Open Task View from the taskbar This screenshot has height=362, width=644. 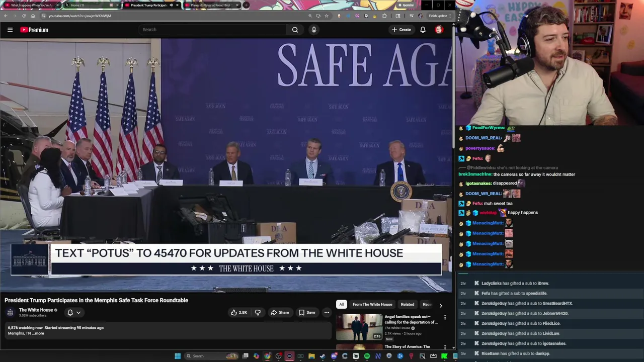pyautogui.click(x=245, y=356)
